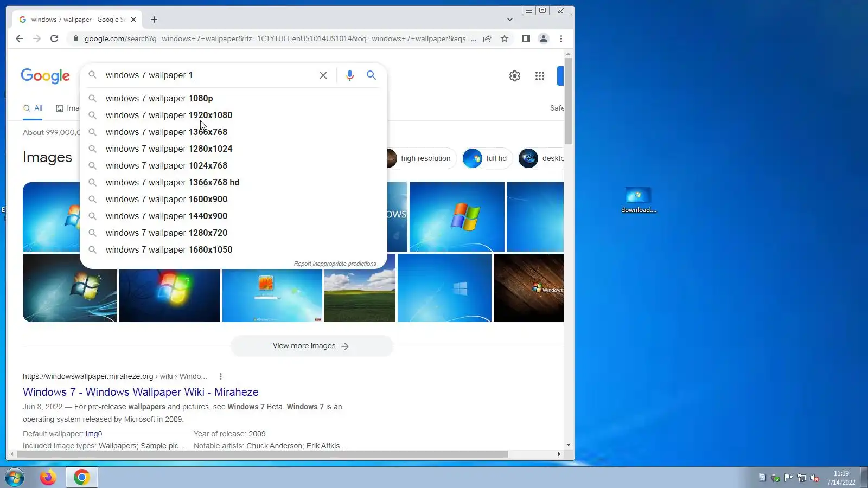This screenshot has height=488, width=868.
Task: Click the Show desktop strip on taskbar
Action: click(x=864, y=478)
